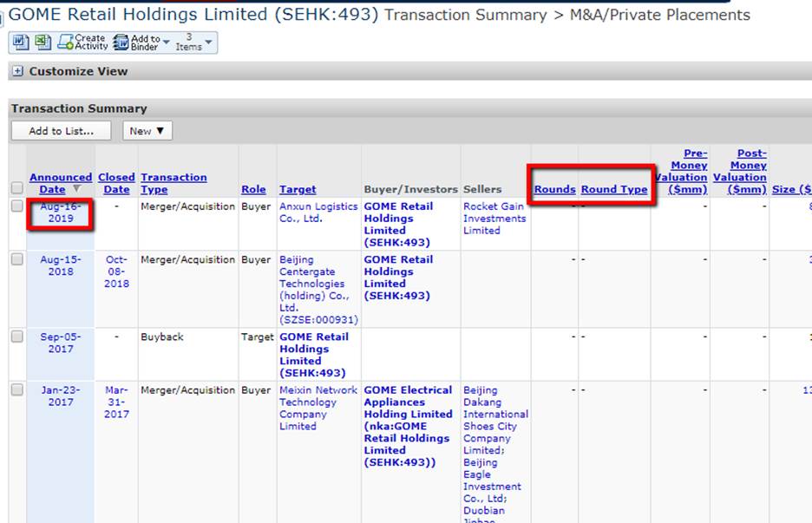Sort by Round Type column header

[614, 190]
